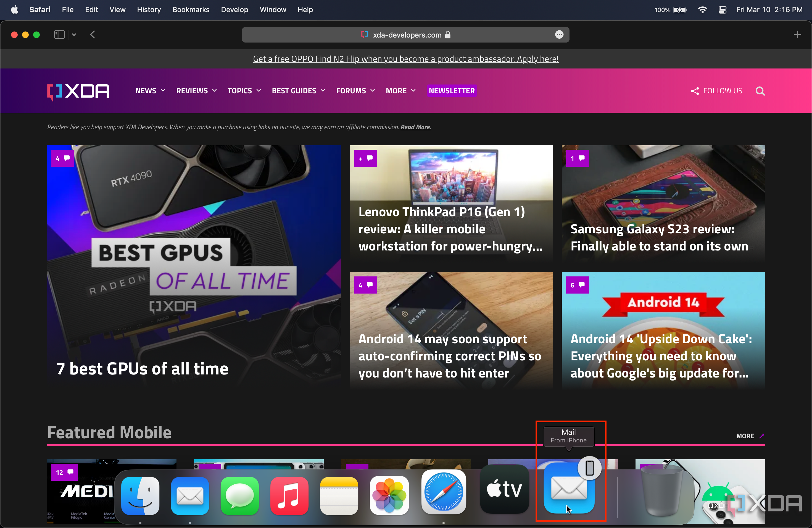The image size is (812, 528).
Task: Open the History menu
Action: pos(149,10)
